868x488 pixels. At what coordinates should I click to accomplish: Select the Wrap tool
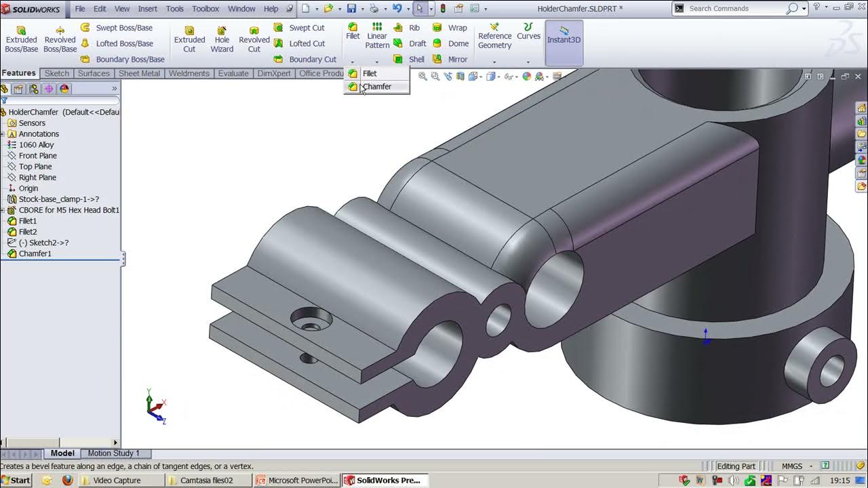pyautogui.click(x=450, y=28)
